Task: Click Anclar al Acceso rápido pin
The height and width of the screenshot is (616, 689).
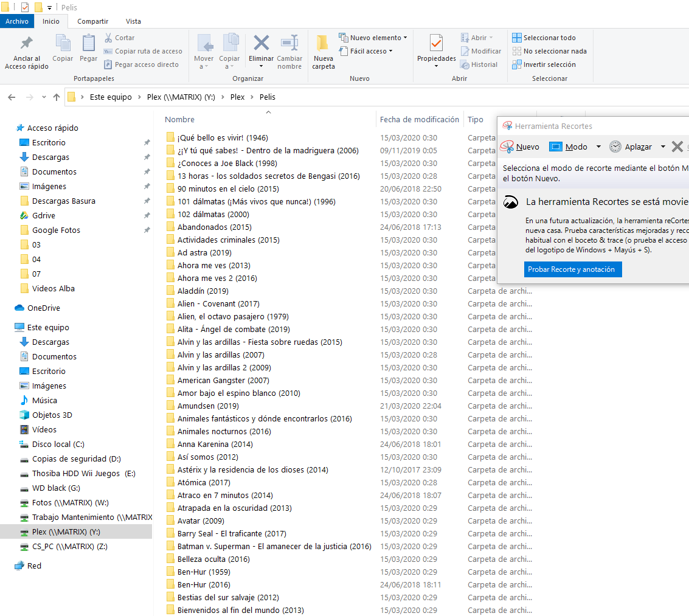Action: (27, 44)
